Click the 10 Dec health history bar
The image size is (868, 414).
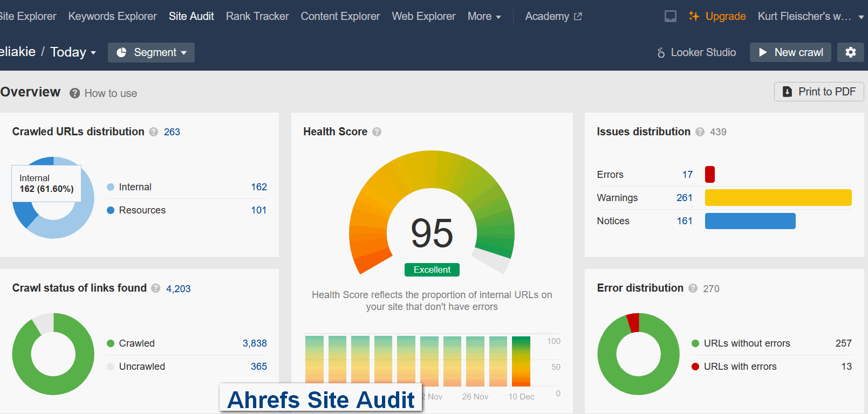[x=521, y=361]
